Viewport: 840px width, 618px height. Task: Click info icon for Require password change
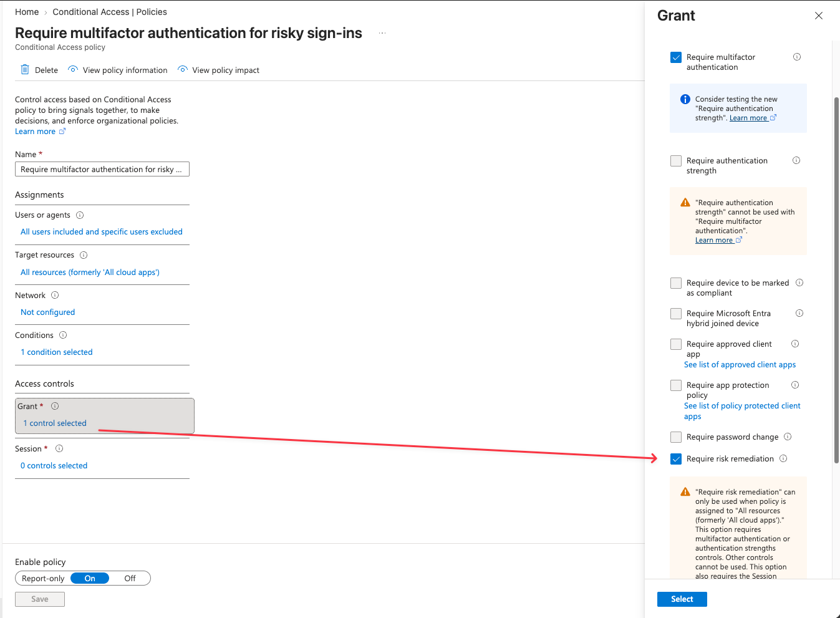point(788,437)
